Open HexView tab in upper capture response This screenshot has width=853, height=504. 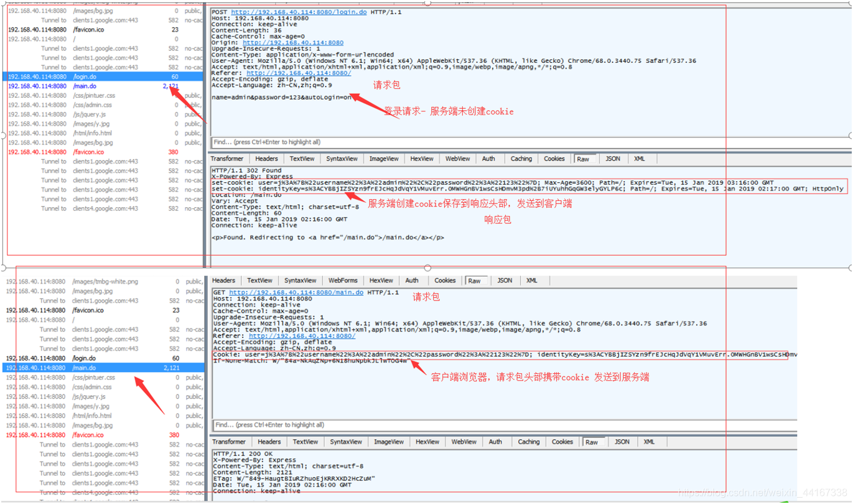421,159
